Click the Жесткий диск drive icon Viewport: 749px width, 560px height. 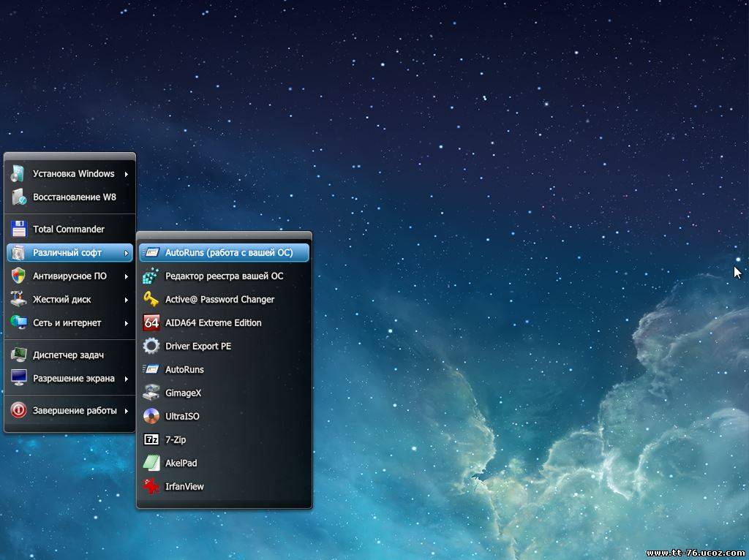click(18, 299)
